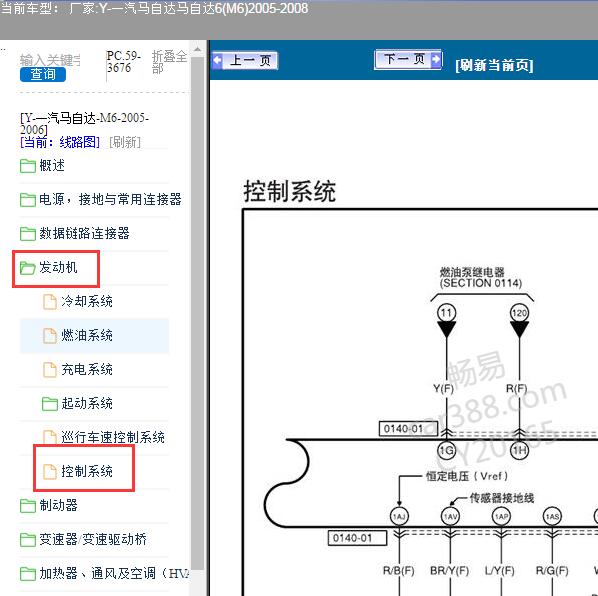
Task: Open the 电源，接地与常用连接器 folder icon
Action: tap(27, 199)
